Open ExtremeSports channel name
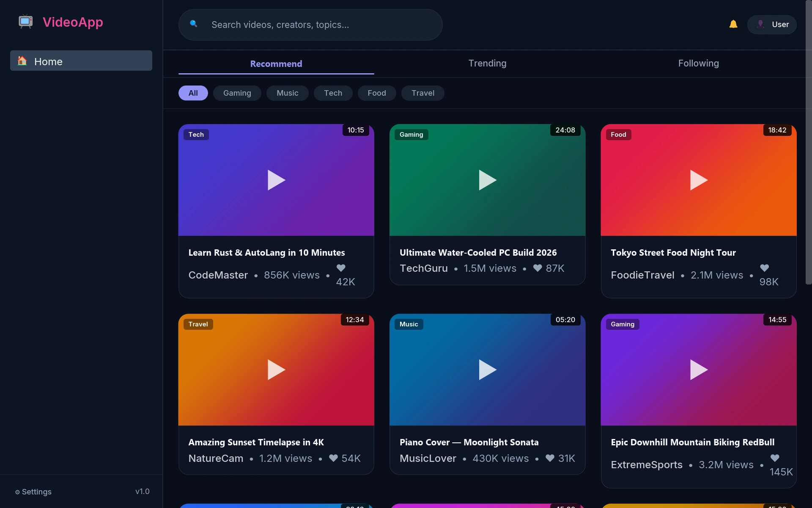Screen dimensions: 812x508 pos(647,465)
